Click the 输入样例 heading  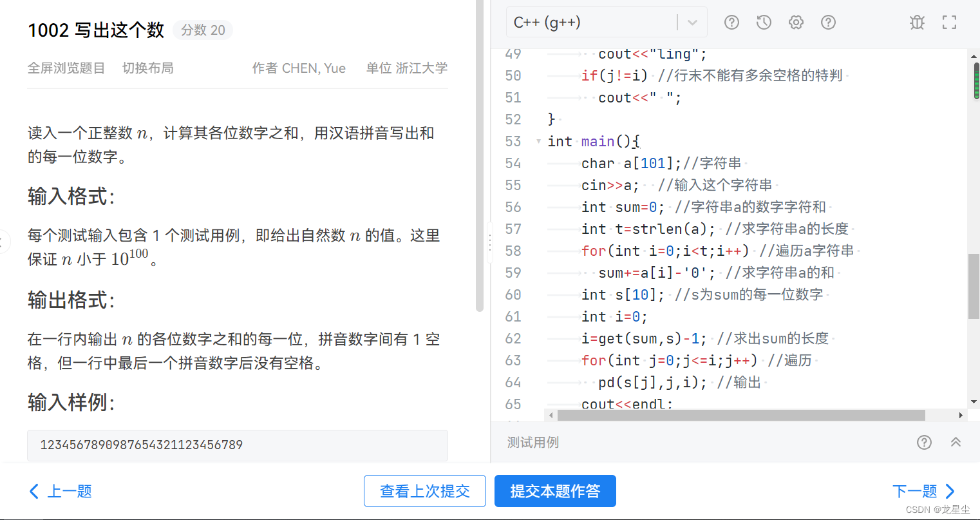pyautogui.click(x=71, y=403)
